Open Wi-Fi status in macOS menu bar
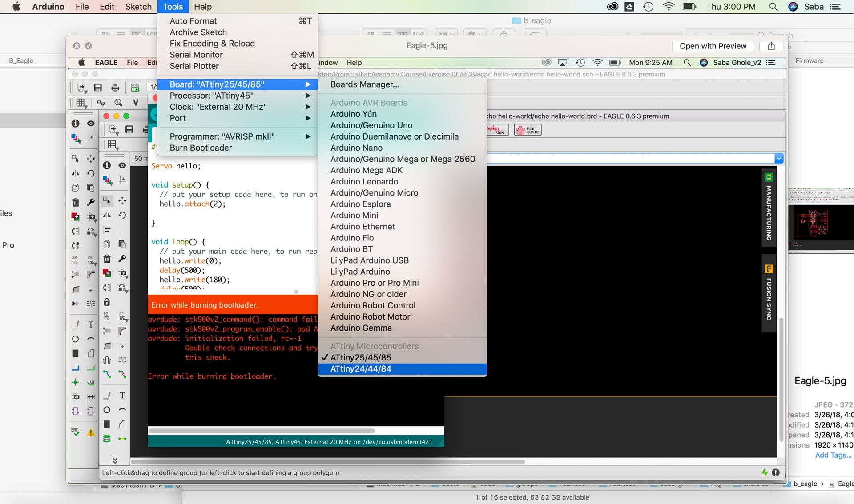The width and height of the screenshot is (854, 504). (669, 7)
